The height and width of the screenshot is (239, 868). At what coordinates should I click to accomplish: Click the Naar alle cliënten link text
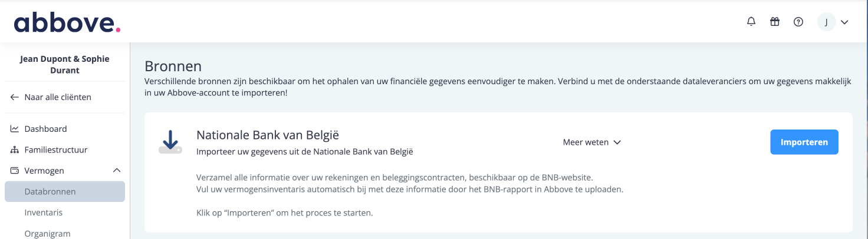[58, 97]
